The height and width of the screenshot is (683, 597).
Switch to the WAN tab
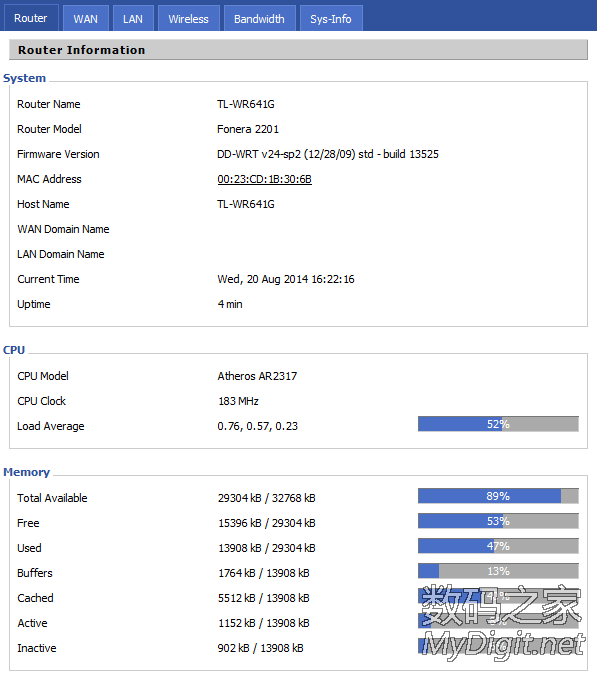(x=85, y=19)
